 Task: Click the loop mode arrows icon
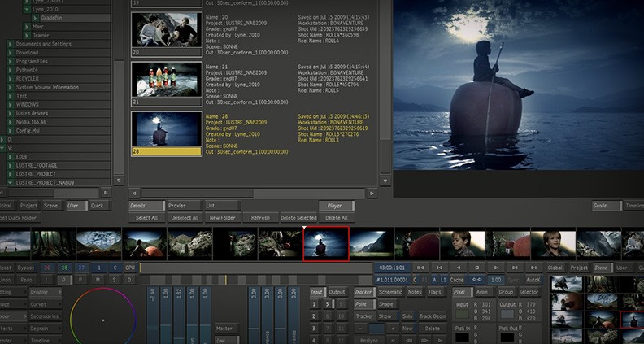pyautogui.click(x=476, y=280)
